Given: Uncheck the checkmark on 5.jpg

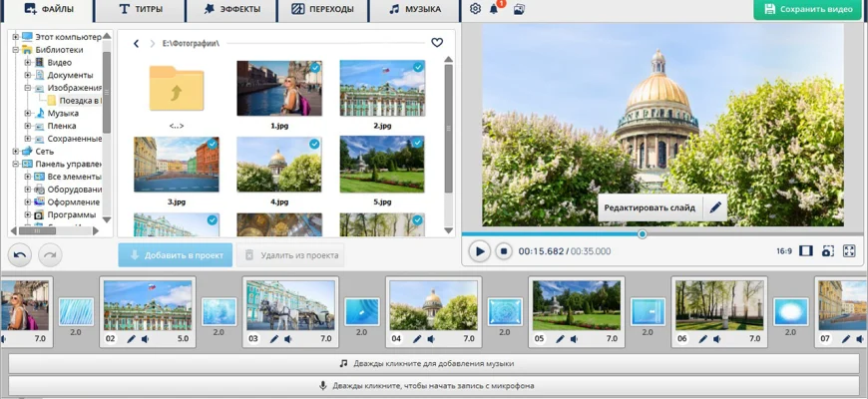Looking at the screenshot, I should coord(417,144).
